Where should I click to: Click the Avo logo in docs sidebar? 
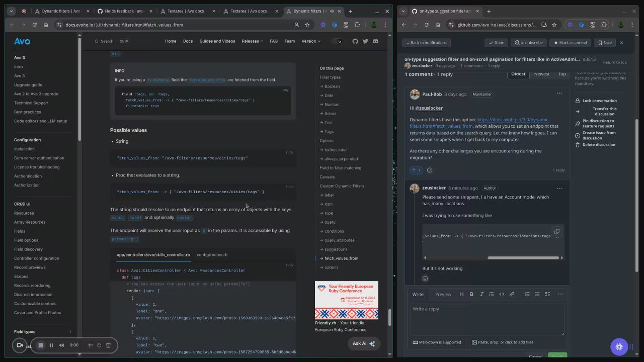[22, 42]
